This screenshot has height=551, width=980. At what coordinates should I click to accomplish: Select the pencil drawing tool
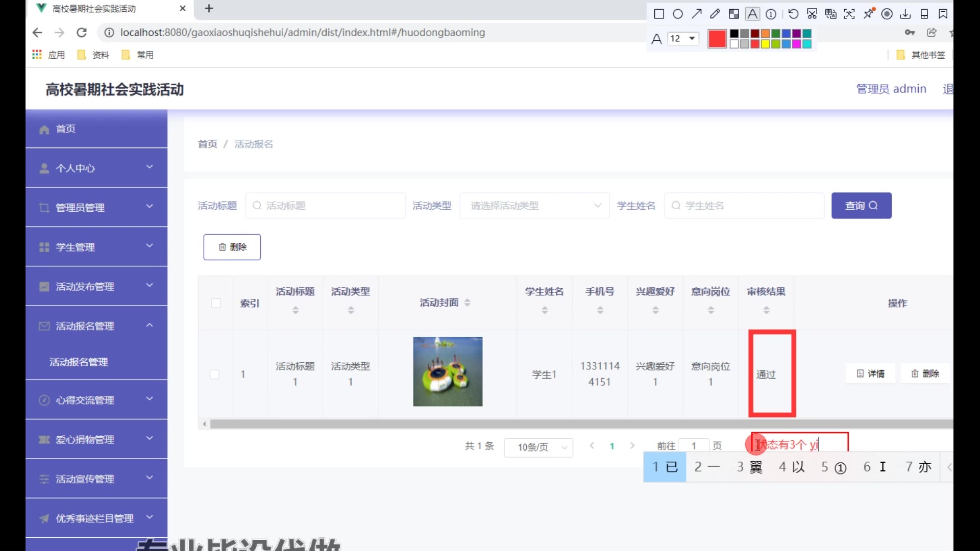click(715, 14)
